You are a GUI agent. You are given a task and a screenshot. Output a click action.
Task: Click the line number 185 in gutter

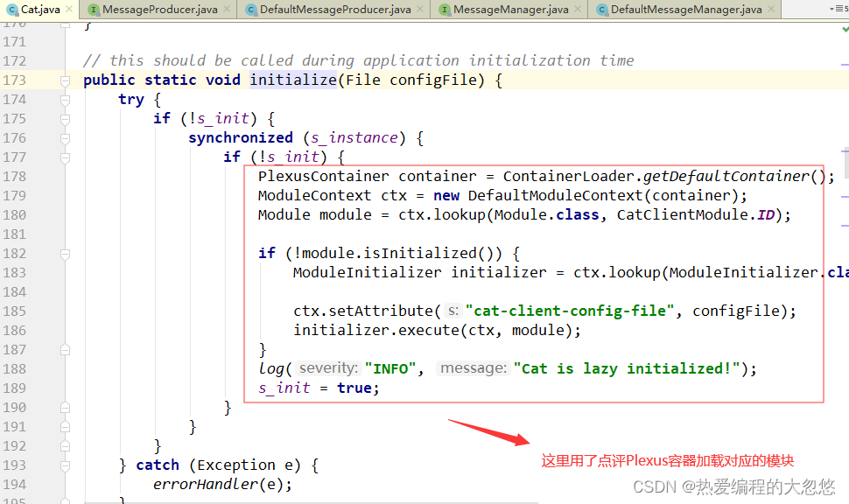15,311
